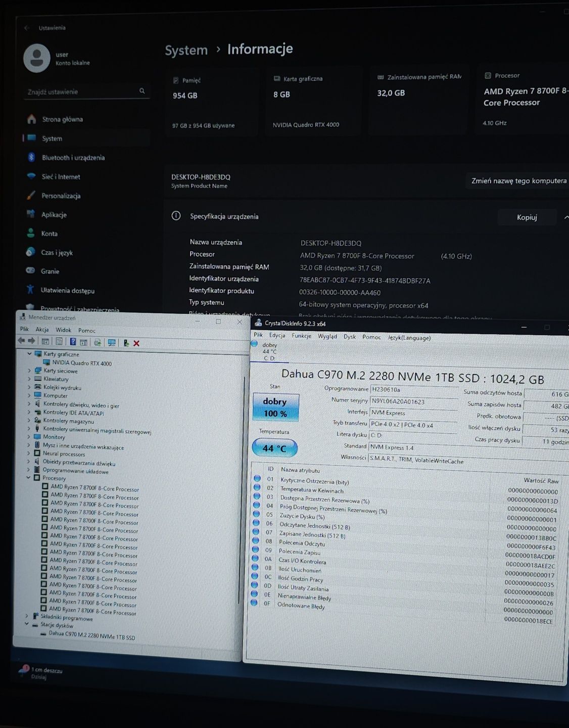Click the back arrow in Settings title bar
This screenshot has width=569, height=728.
pyautogui.click(x=27, y=28)
